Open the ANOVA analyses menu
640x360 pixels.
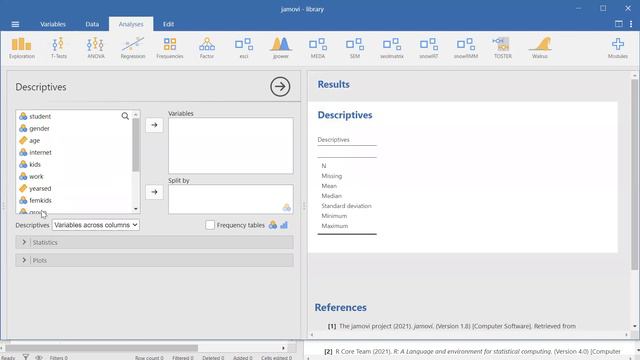[96, 48]
